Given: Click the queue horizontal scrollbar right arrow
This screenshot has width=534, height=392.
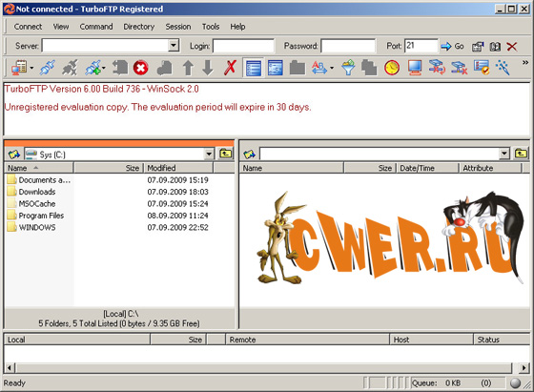Looking at the screenshot, I should (524, 368).
